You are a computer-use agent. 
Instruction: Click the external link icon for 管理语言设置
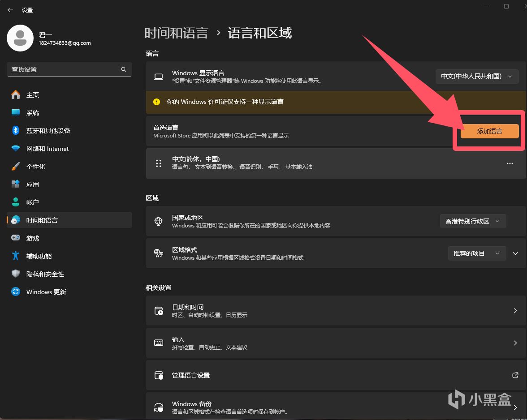(515, 375)
